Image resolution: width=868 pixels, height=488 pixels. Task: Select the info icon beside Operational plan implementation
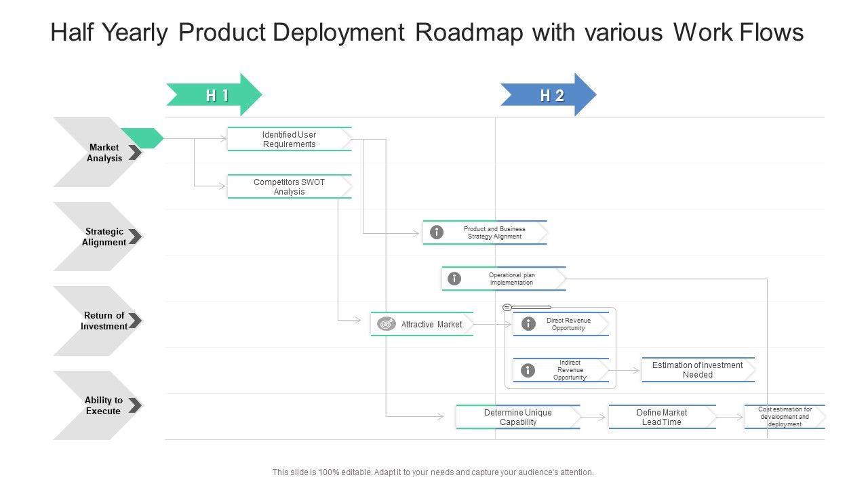[x=454, y=278]
